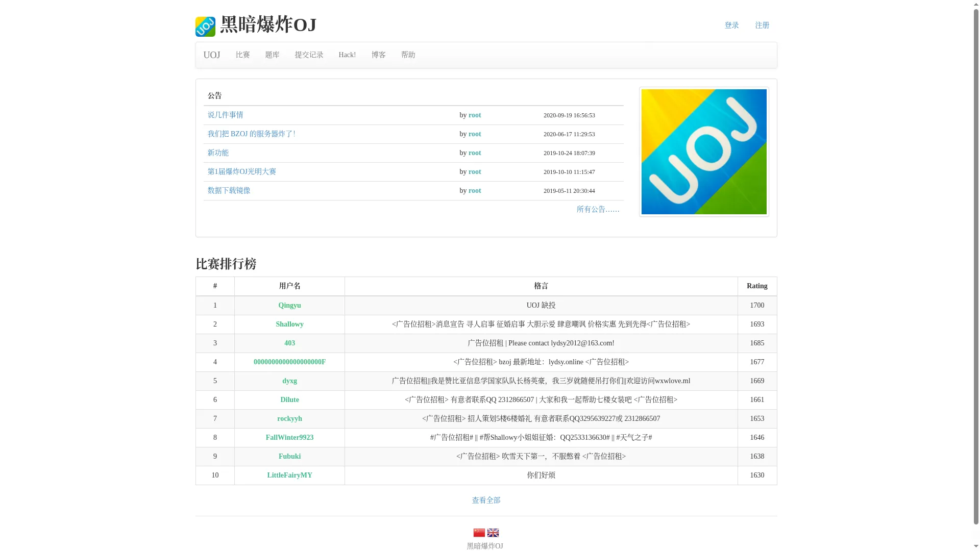
Task: Open the Hack! navigation item
Action: click(347, 55)
